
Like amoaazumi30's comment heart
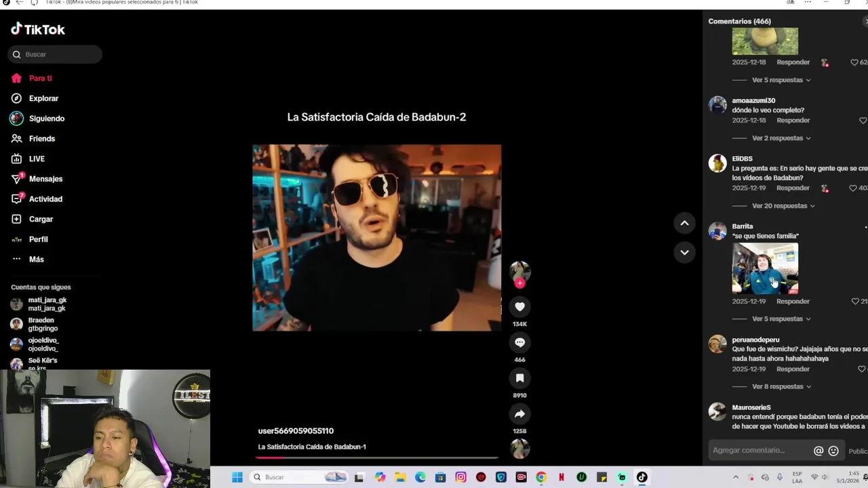click(x=863, y=121)
